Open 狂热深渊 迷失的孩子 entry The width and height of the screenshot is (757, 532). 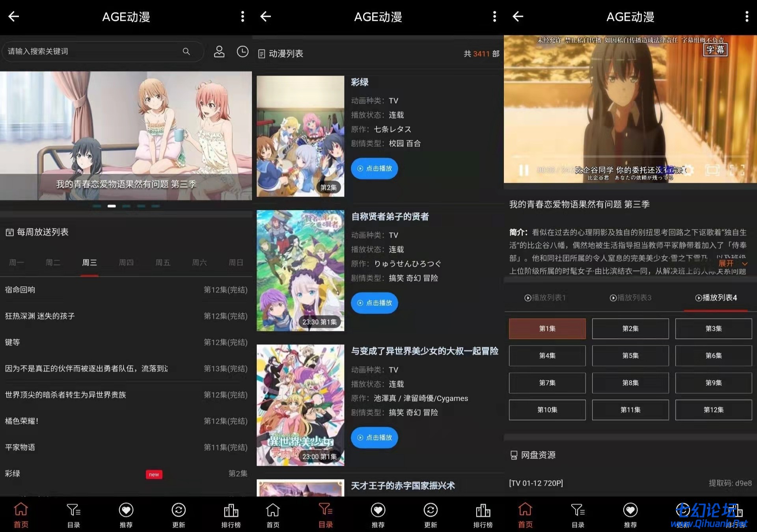click(x=126, y=316)
